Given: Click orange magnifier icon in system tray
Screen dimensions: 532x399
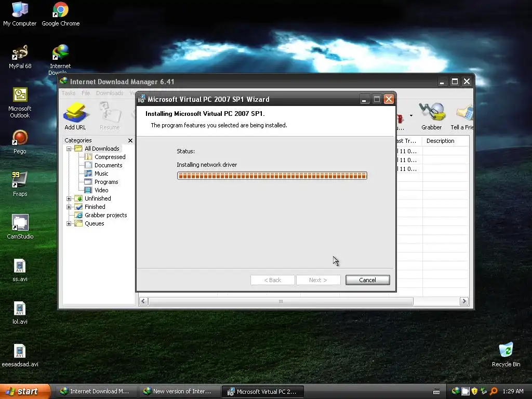Looking at the screenshot, I should click(494, 391).
